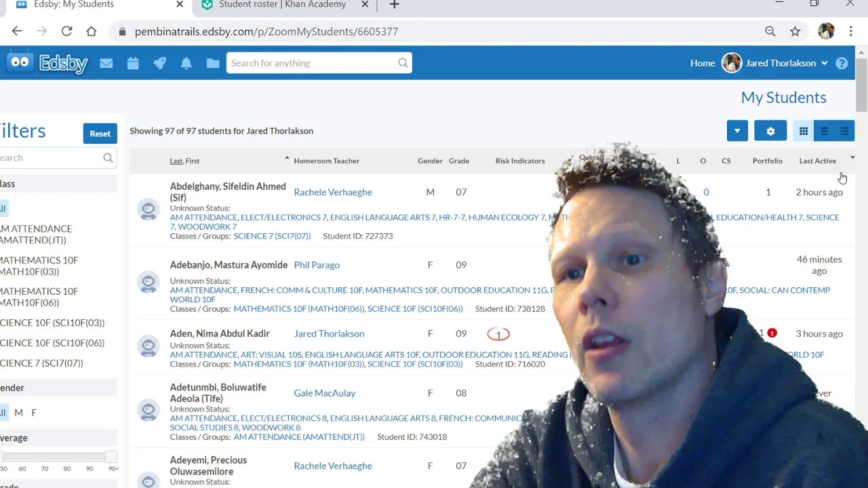Sort by Last Active column
Viewport: 868px width, 488px height.
point(818,161)
